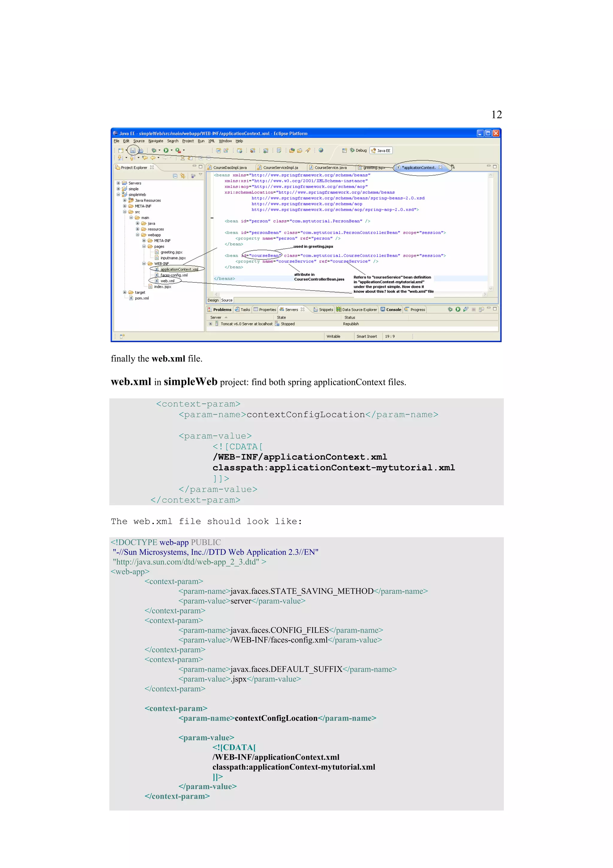The image size is (613, 868).
Task: Click the Next Annotation arrow icon
Action: [x=120, y=158]
